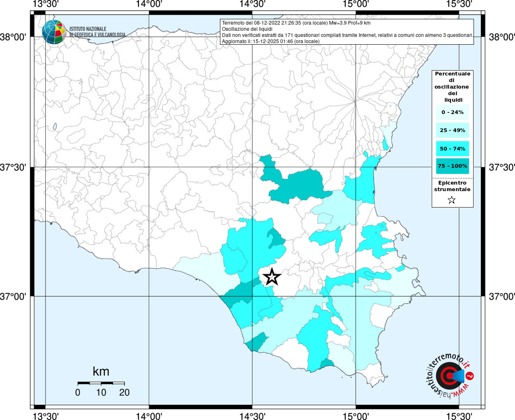Click the 'Percentuale di oscillazione dei liquidi' legend title
The image size is (515, 420).
coord(452,87)
